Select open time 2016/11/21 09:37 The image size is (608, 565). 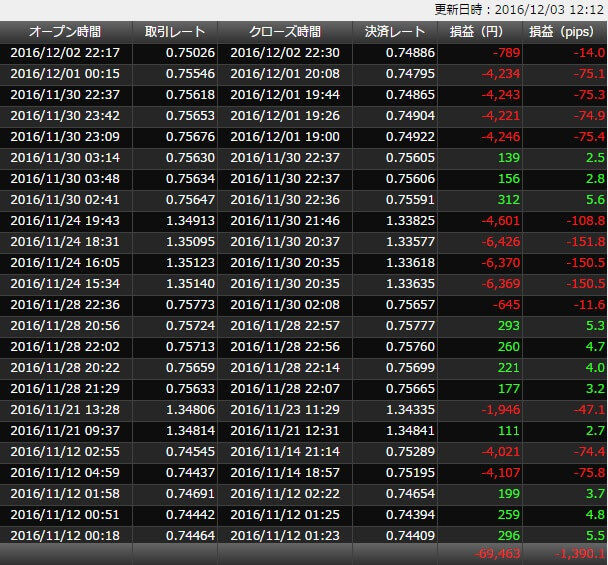[x=65, y=430]
